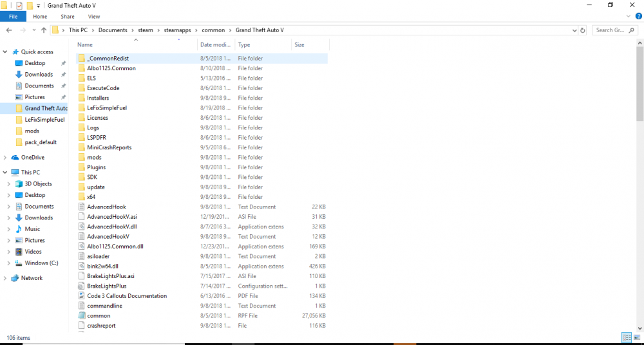Image resolution: width=644 pixels, height=345 pixels.
Task: Select the AdvancedHookV.dll file icon
Action: click(x=81, y=227)
